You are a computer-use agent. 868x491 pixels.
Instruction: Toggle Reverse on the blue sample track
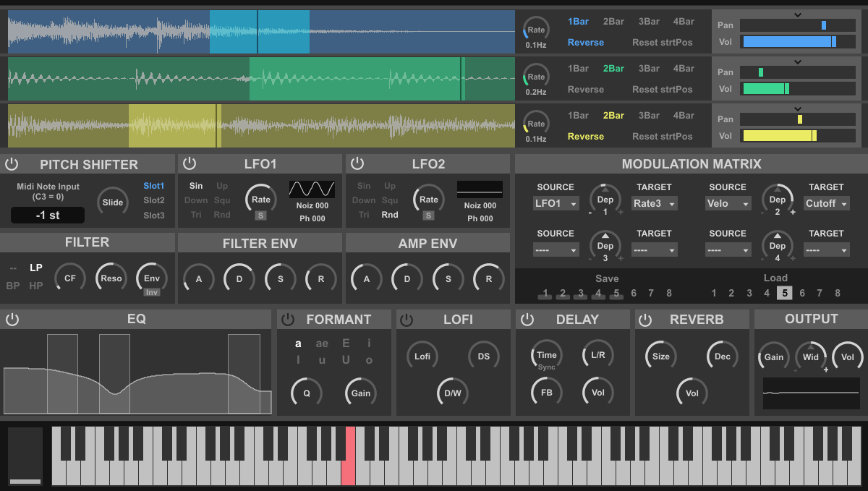[585, 43]
